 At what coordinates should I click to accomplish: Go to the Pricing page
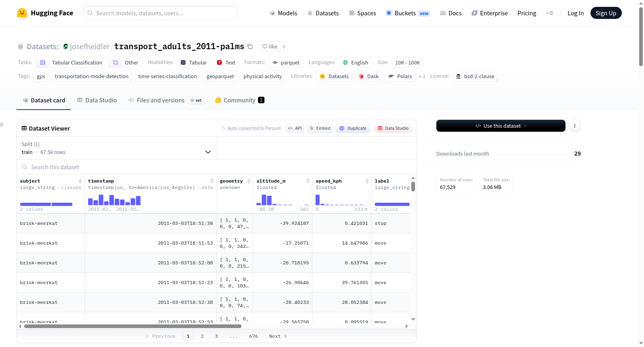pyautogui.click(x=527, y=13)
